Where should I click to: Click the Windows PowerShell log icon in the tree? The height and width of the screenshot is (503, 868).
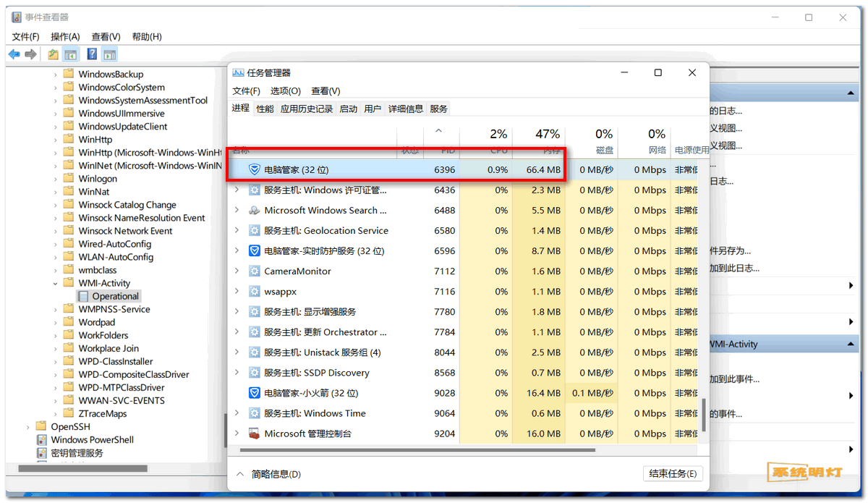point(42,439)
